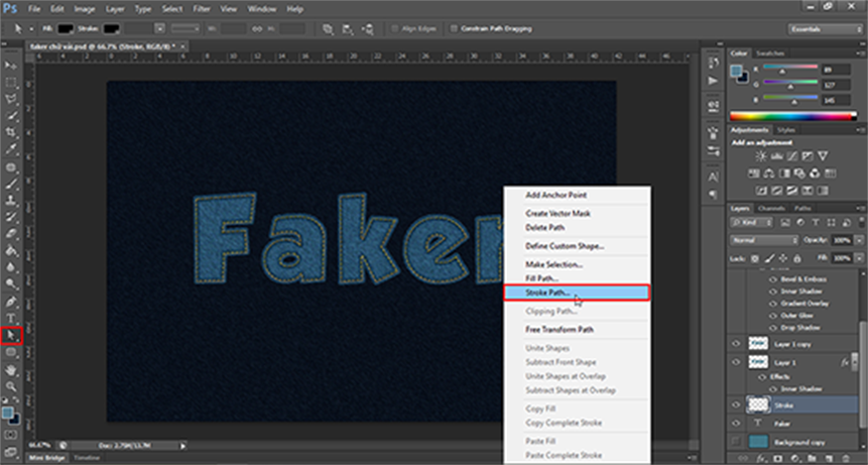Screen dimensions: 868x465
Task: Switch to the Paths panel tab
Action: tap(803, 208)
